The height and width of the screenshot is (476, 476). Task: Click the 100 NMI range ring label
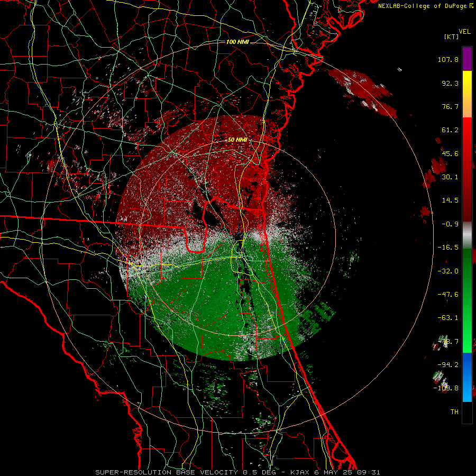237,42
